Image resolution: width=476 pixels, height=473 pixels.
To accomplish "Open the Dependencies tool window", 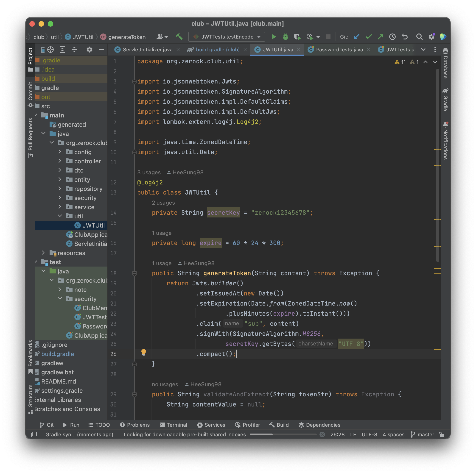I will 319,425.
